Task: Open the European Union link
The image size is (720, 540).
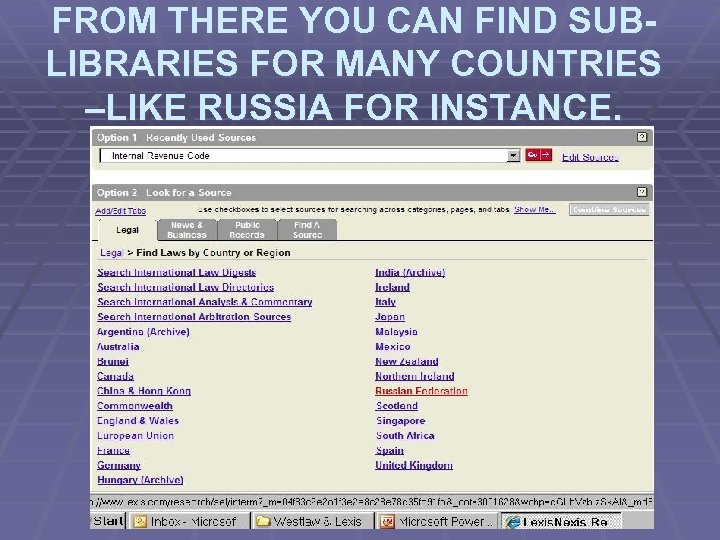Action: (x=135, y=435)
